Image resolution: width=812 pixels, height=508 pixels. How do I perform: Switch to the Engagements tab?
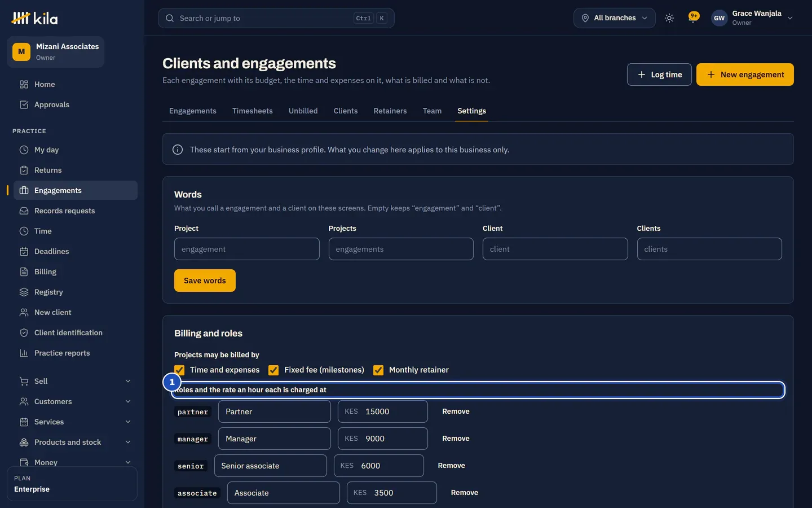pyautogui.click(x=193, y=111)
